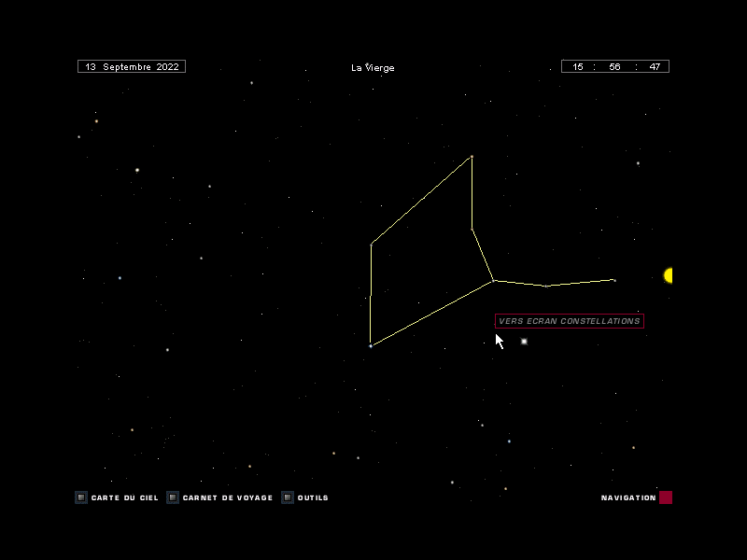This screenshot has height=560, width=747.
Task: Click the yellow Sun at right edge
Action: 668,275
